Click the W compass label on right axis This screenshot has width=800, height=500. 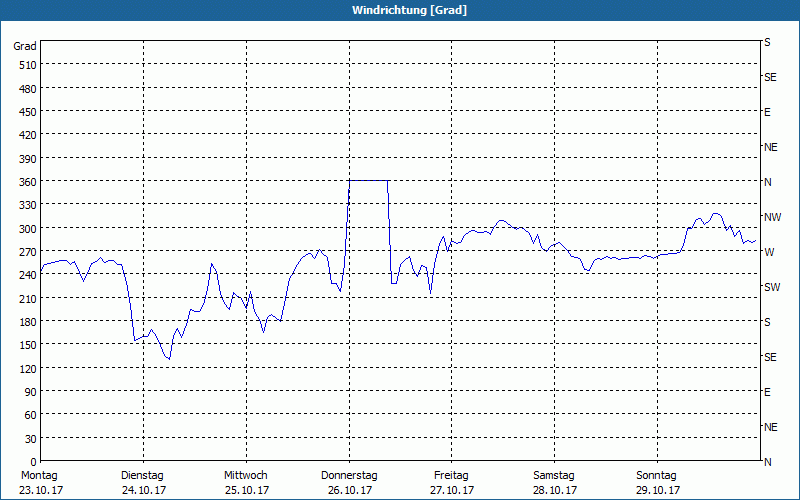768,252
